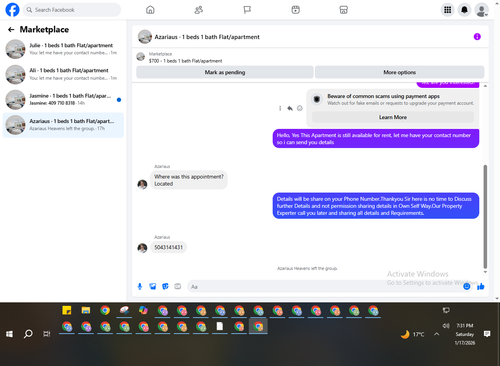Click the Julie conversation thumbnail
The width and height of the screenshot is (500, 366).
point(15,49)
